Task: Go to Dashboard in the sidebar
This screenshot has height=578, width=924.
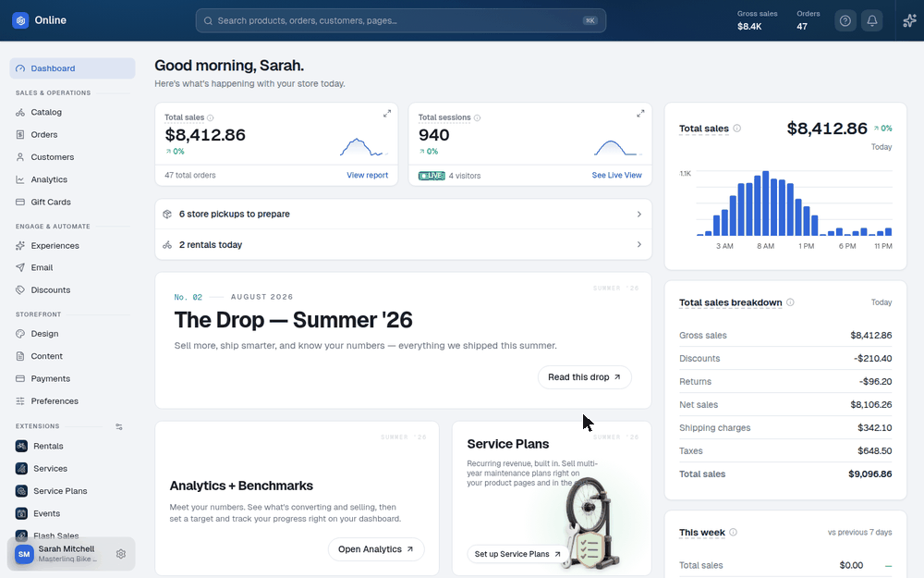Action: coord(72,68)
